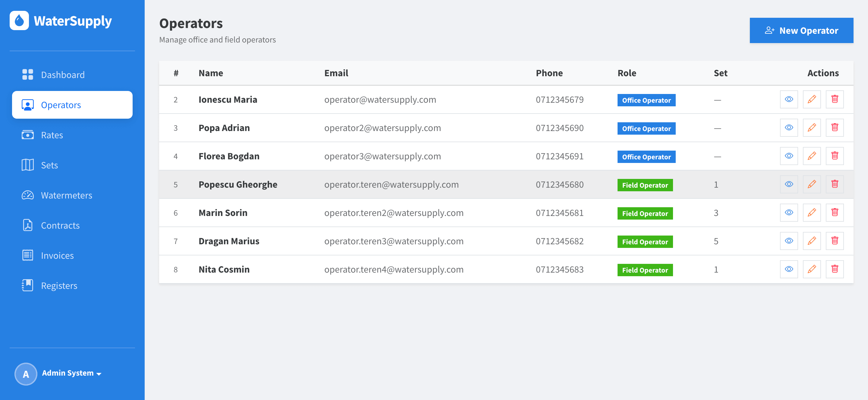
Task: Delete Florea Bogdan using trash icon
Action: click(x=835, y=156)
